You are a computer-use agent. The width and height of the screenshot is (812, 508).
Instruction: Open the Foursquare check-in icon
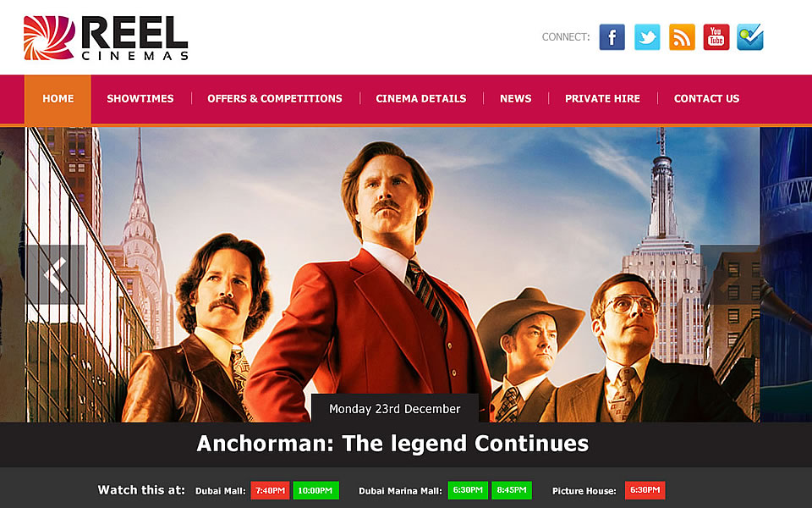coord(750,36)
